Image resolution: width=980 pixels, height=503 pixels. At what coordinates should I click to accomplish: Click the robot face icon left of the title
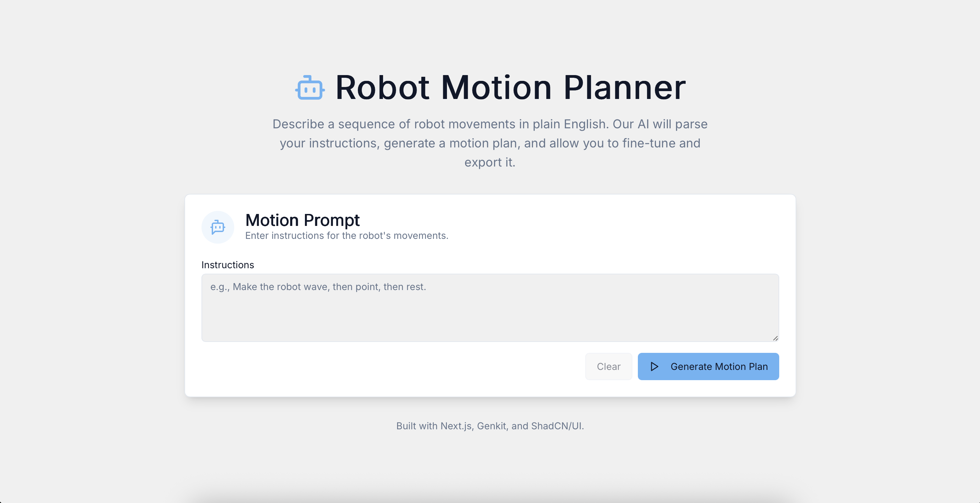pos(309,87)
